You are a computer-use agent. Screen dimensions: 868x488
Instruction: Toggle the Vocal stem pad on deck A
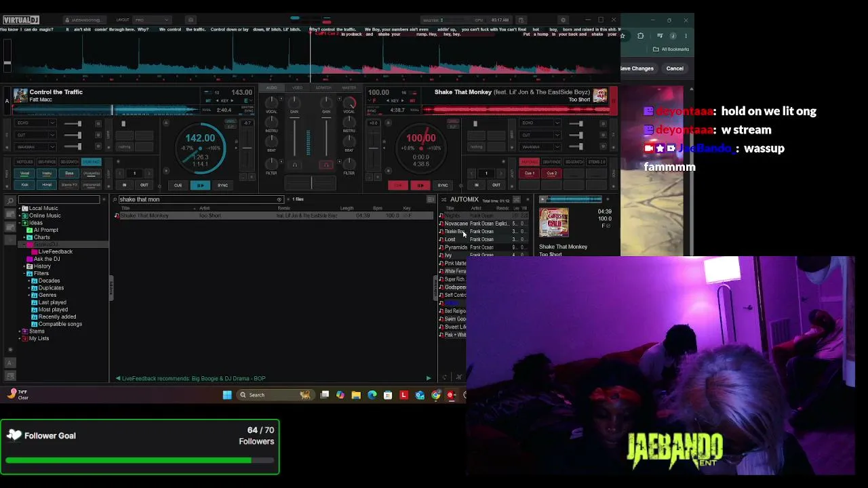click(x=24, y=174)
